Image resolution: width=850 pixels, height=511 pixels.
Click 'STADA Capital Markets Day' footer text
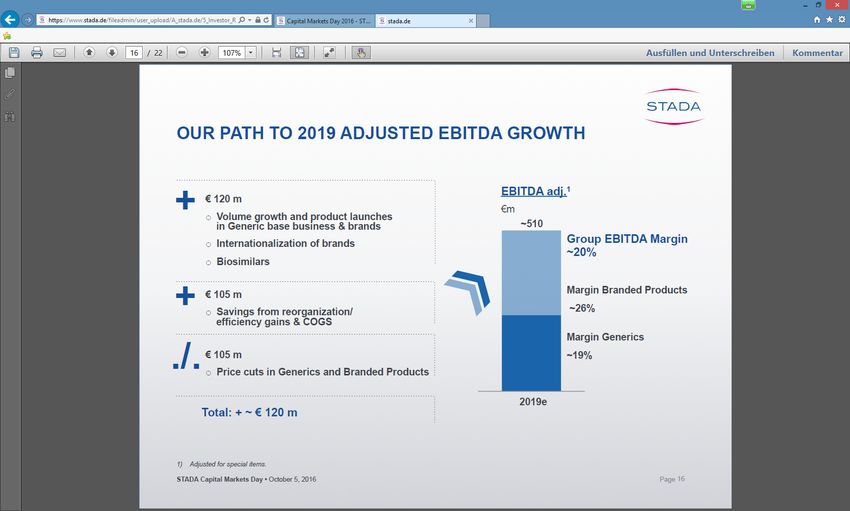(220, 479)
